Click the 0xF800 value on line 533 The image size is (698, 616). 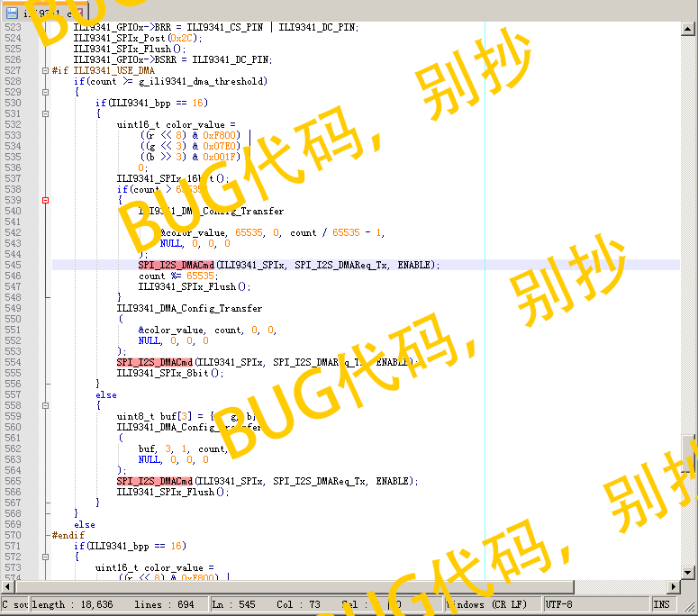coord(220,135)
